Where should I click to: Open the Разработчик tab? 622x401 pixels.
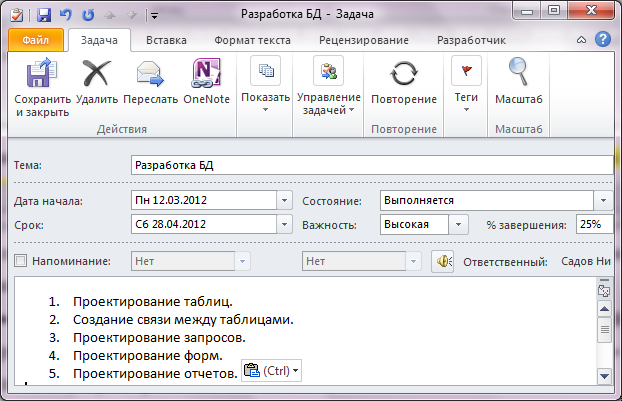coord(471,40)
